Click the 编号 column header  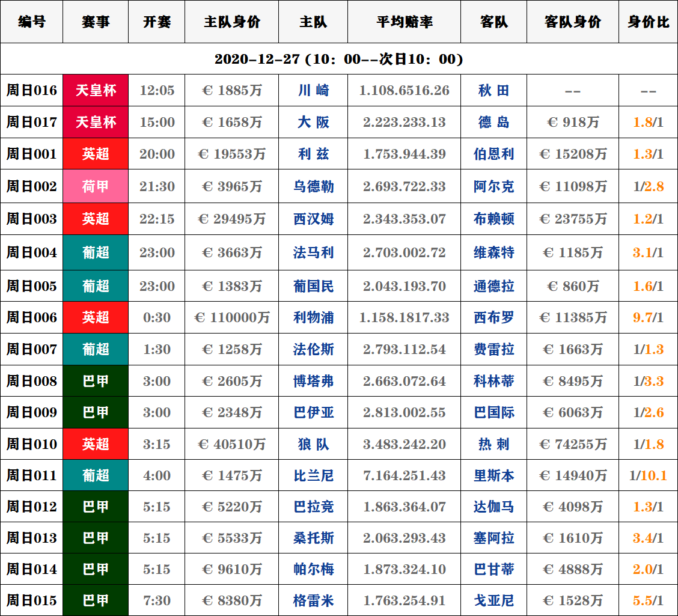click(31, 22)
